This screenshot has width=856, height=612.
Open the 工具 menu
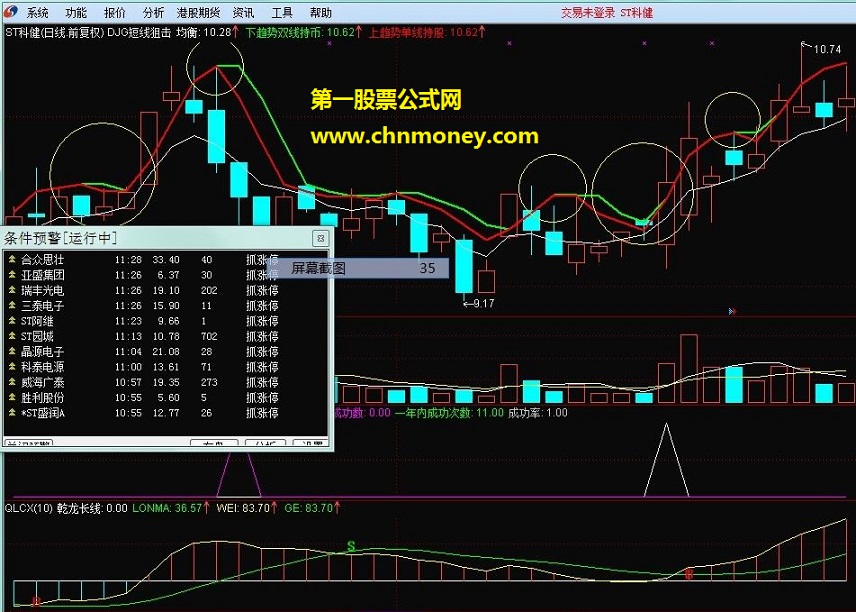282,13
